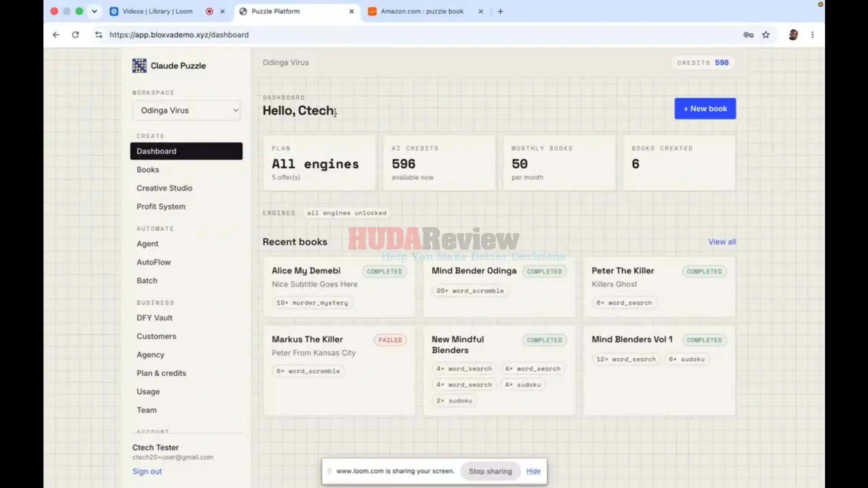868x488 pixels.
Task: Bookmark this page with star icon
Action: point(766,35)
